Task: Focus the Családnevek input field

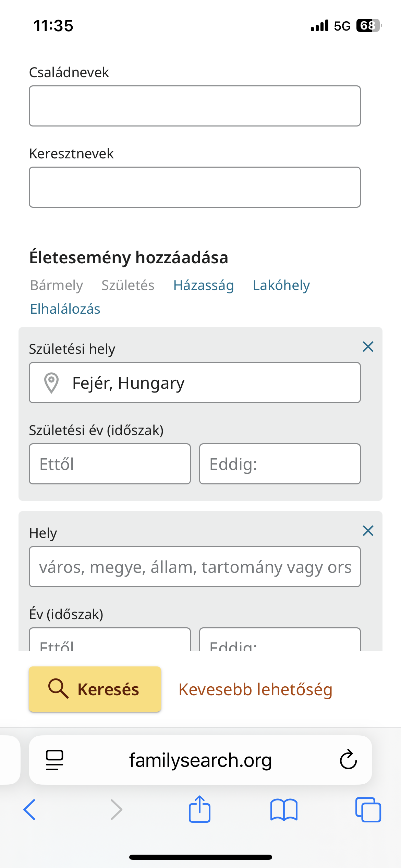Action: point(195,106)
